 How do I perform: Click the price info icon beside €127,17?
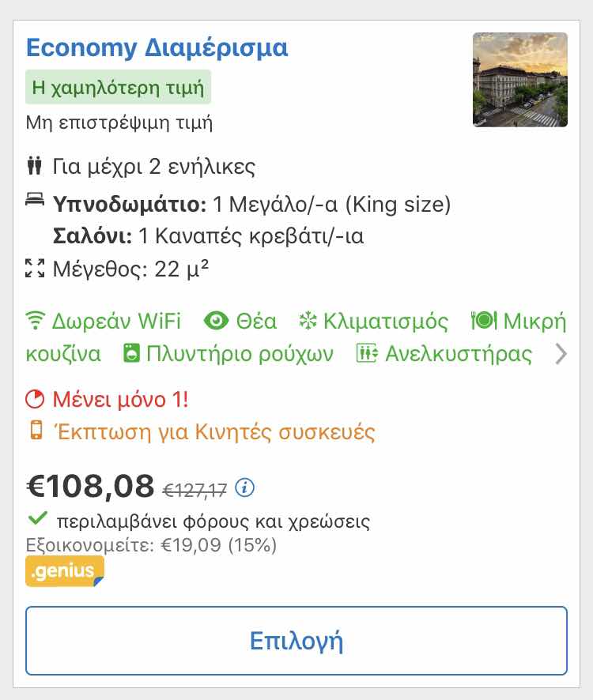tap(244, 487)
